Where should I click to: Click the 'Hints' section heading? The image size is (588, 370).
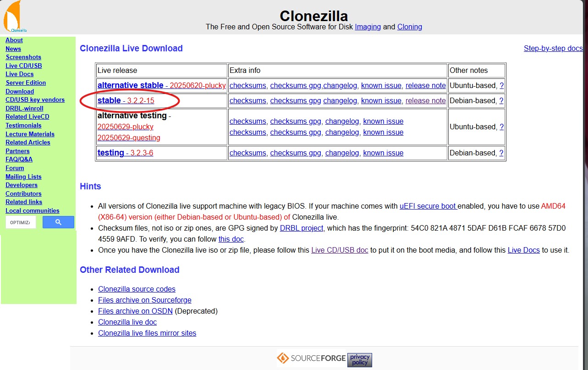90,186
